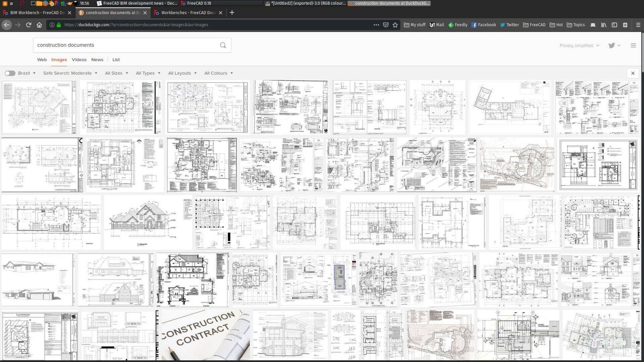Viewport: 644px width, 362px height.
Task: Reload the current page
Action: [29, 25]
